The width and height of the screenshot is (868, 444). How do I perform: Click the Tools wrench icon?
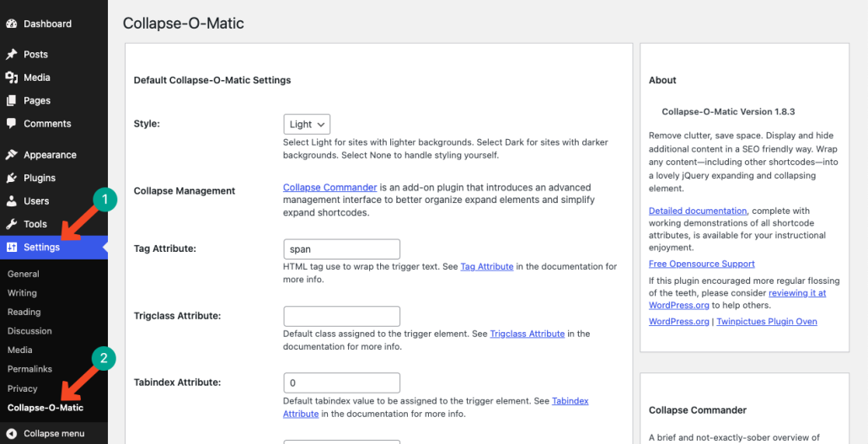12,224
